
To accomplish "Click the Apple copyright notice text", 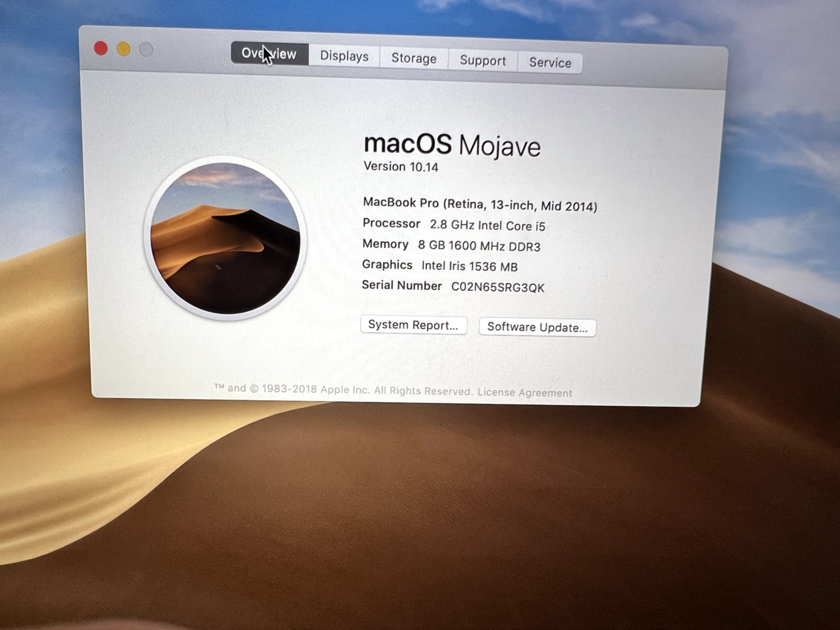I will [343, 390].
